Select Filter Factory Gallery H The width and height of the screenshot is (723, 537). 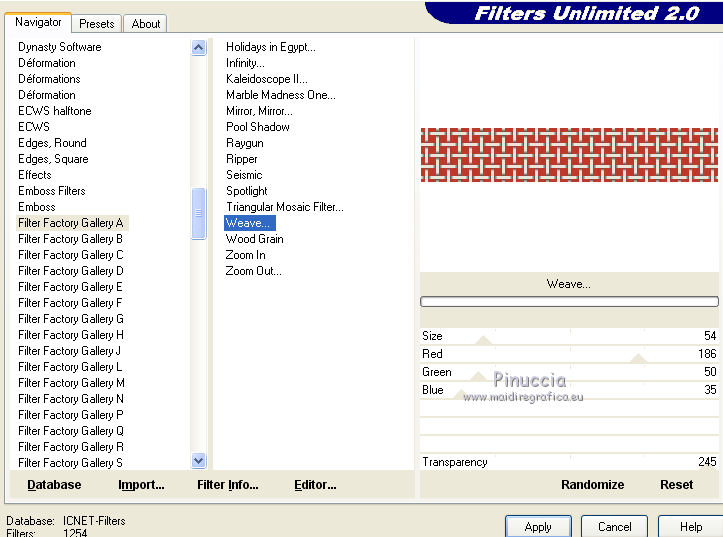[71, 335]
